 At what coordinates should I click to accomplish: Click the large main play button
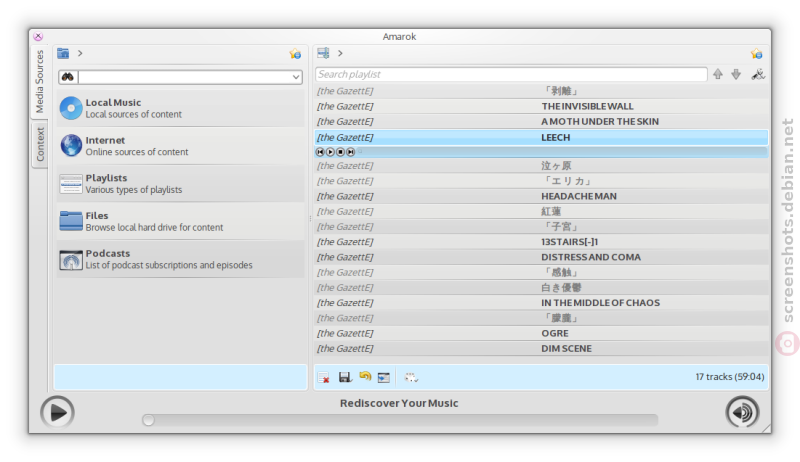coord(58,412)
